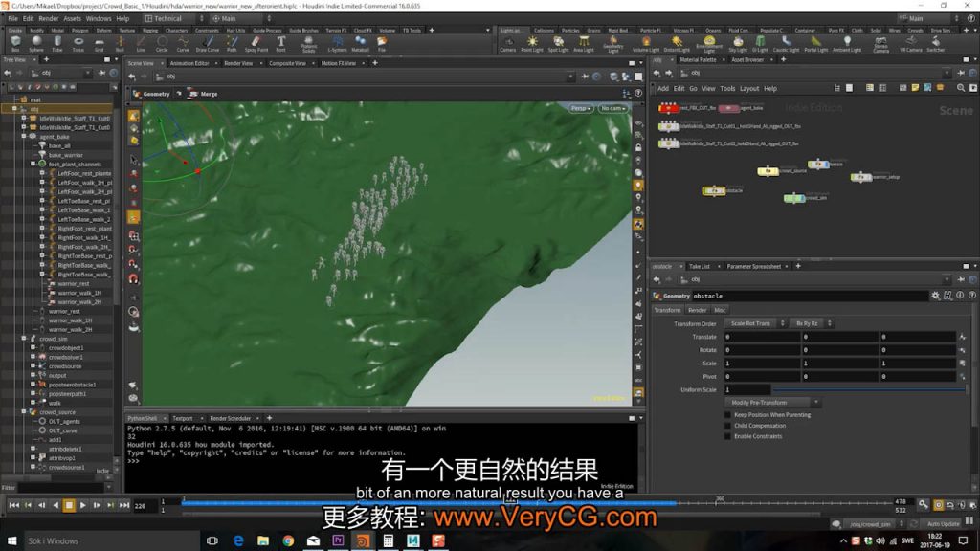Select the Spray Paint shelf tool
Viewport: 980px width, 551px height.
click(256, 44)
